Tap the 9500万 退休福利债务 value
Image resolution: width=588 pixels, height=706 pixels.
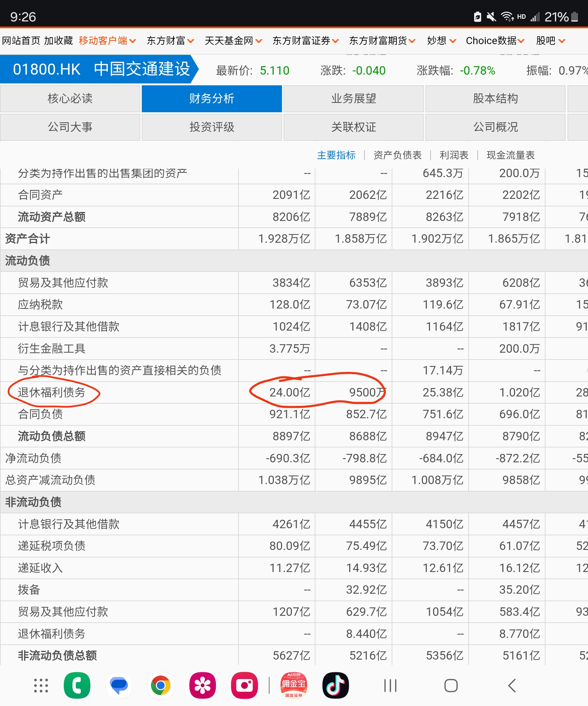(x=368, y=392)
